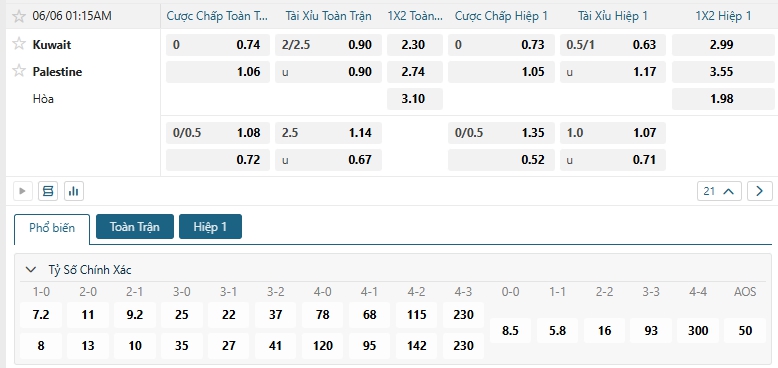
Task: Switch to the Toàn Trận tab
Action: [135, 227]
